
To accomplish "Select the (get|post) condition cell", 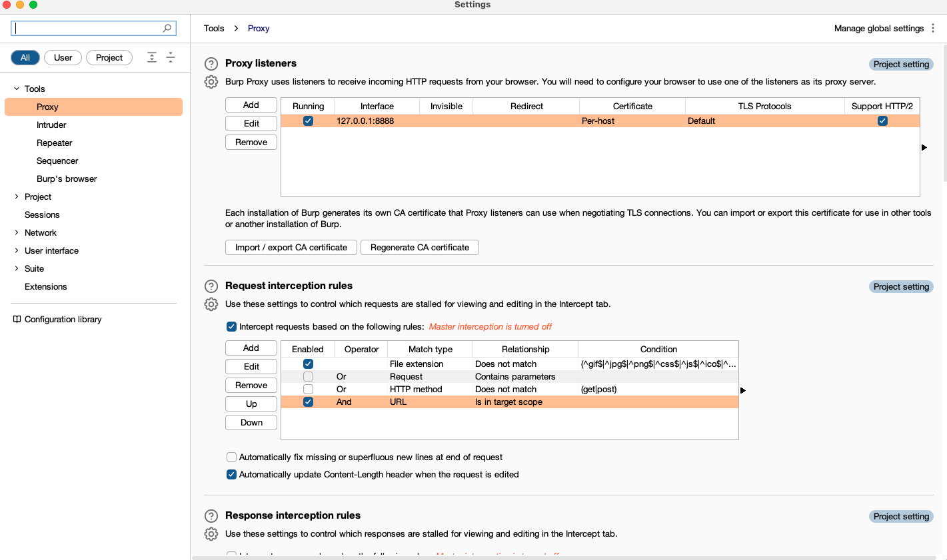I will (658, 389).
